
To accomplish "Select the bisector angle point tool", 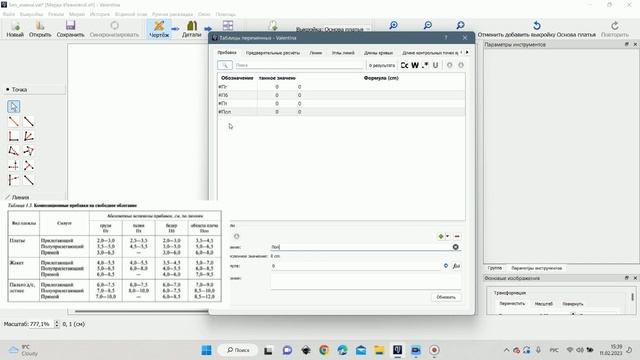I will point(29,136).
